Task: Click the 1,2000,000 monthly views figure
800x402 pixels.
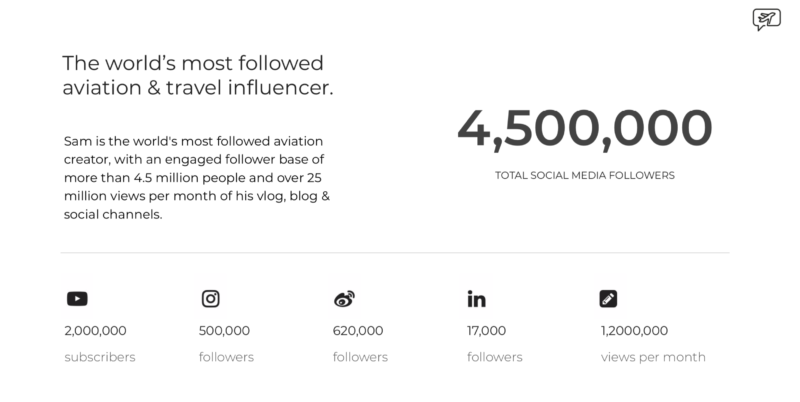Action: tap(634, 331)
